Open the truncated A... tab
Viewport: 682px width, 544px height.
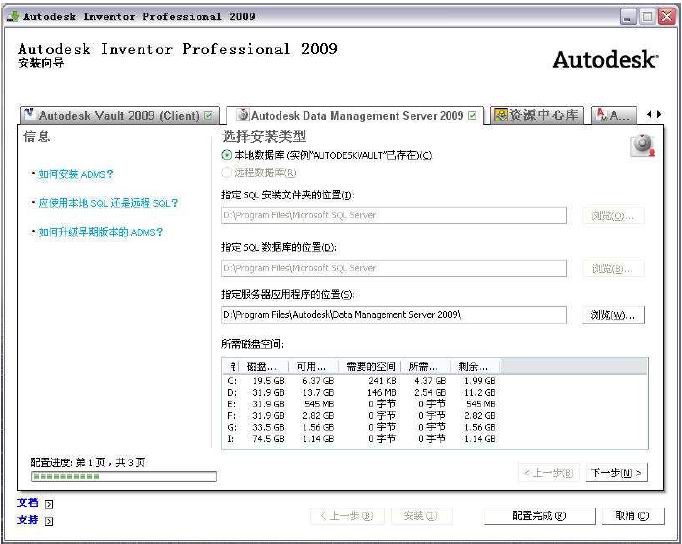click(x=614, y=115)
